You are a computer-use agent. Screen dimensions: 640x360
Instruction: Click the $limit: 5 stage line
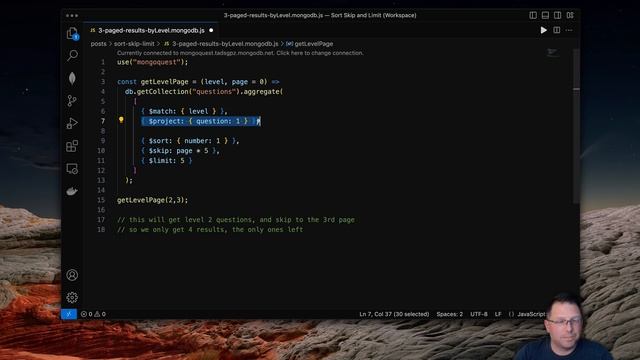point(166,160)
